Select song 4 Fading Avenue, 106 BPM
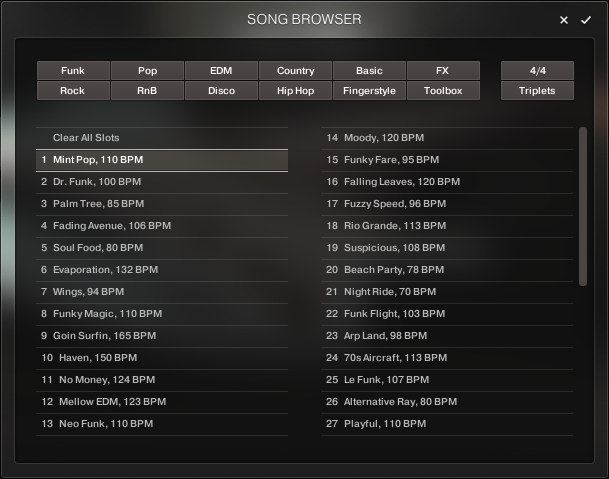 coord(162,226)
